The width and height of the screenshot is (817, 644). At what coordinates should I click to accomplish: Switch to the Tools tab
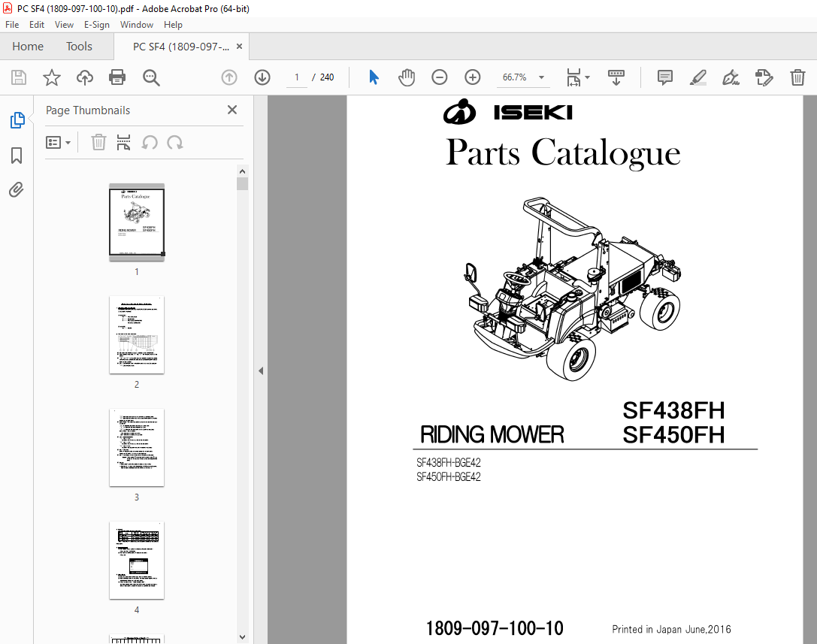(x=79, y=47)
